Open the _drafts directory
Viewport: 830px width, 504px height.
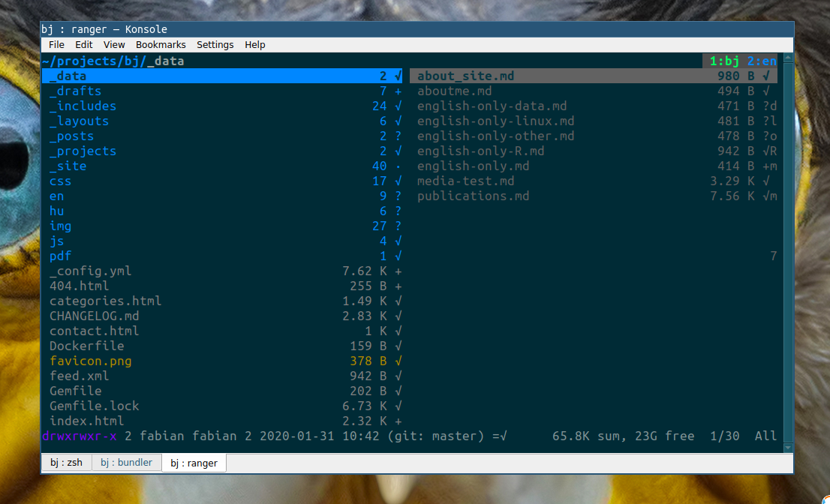click(x=77, y=91)
